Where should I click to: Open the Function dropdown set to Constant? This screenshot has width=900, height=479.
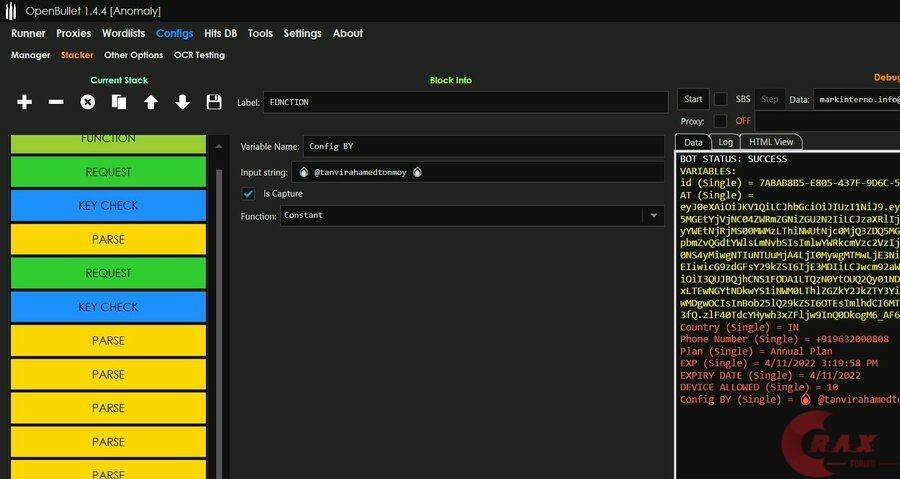pyautogui.click(x=472, y=216)
